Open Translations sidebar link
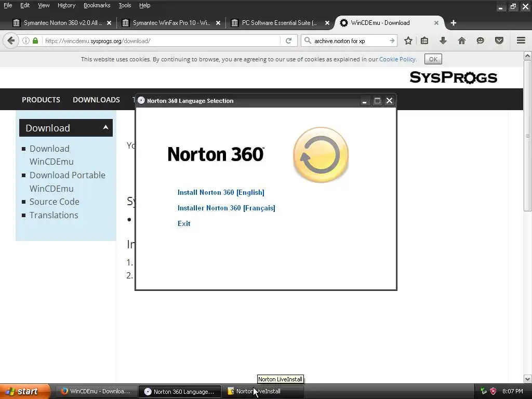Screen dimensions: 532x399 tap(54, 215)
